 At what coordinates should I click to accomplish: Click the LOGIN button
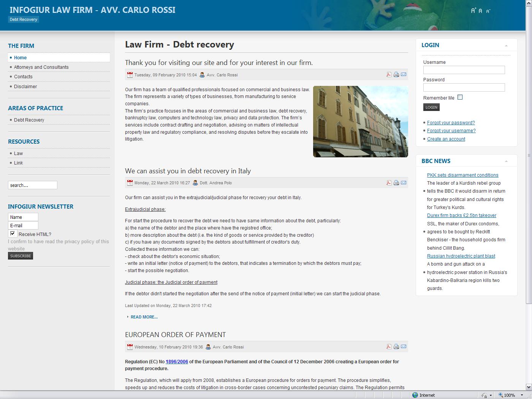tap(431, 107)
